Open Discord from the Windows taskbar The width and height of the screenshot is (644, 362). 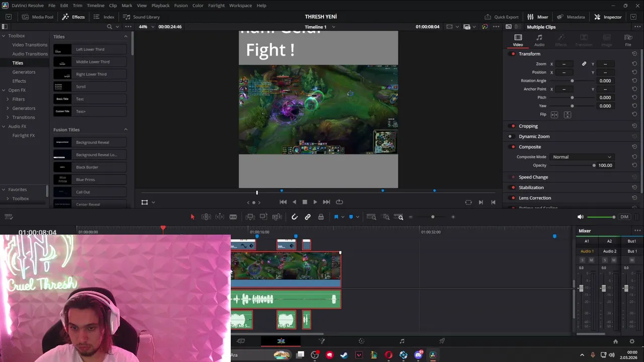(418, 355)
